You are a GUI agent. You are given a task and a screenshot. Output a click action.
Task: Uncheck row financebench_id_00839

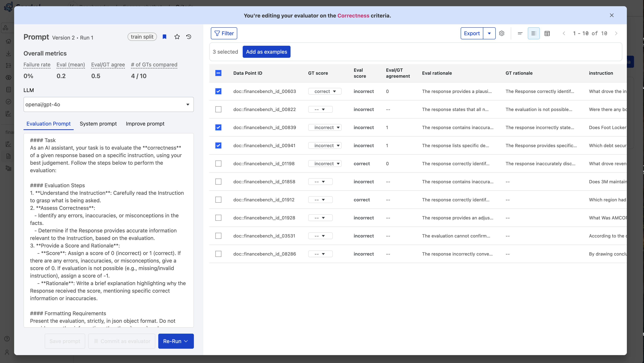point(218,127)
